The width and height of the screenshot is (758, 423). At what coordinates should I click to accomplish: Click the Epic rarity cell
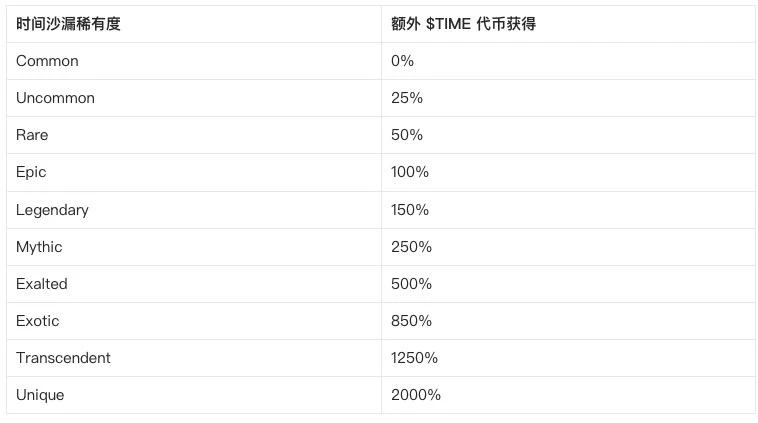click(31, 172)
